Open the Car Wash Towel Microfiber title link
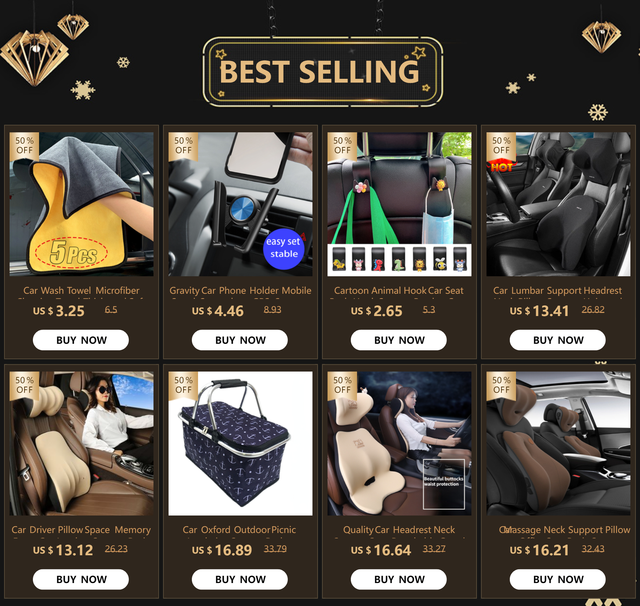Viewport: 640px width, 606px height. click(81, 291)
